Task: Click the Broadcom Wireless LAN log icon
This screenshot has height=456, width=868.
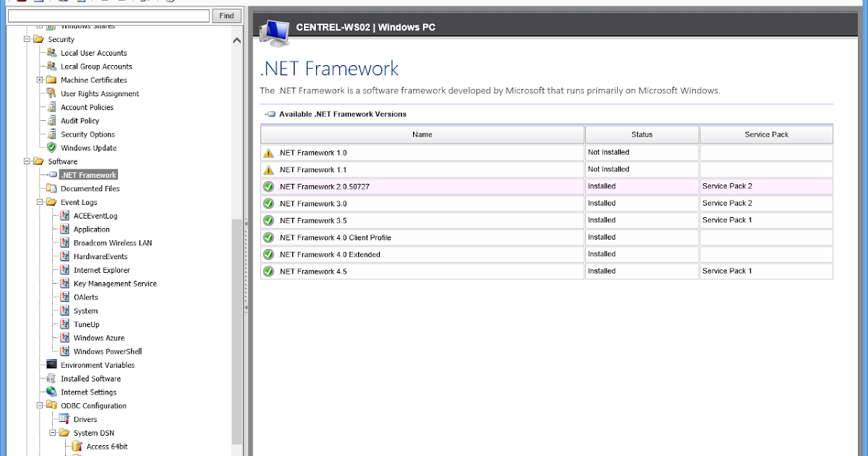Action: click(64, 242)
